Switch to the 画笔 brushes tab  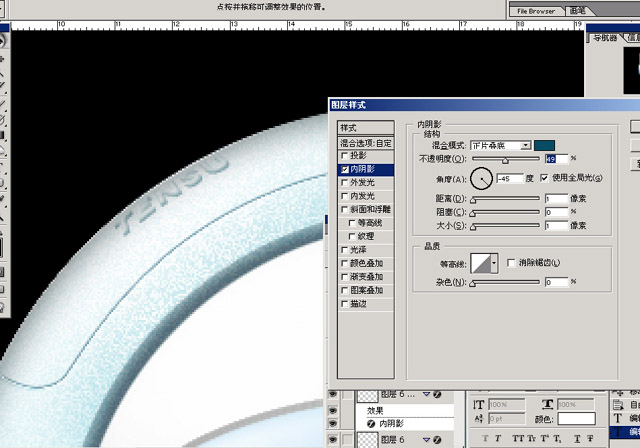[x=578, y=11]
